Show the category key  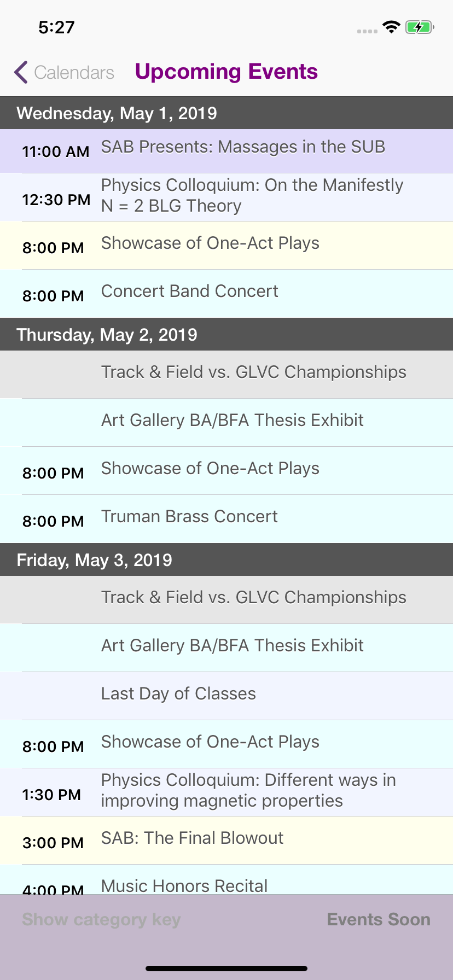101,920
